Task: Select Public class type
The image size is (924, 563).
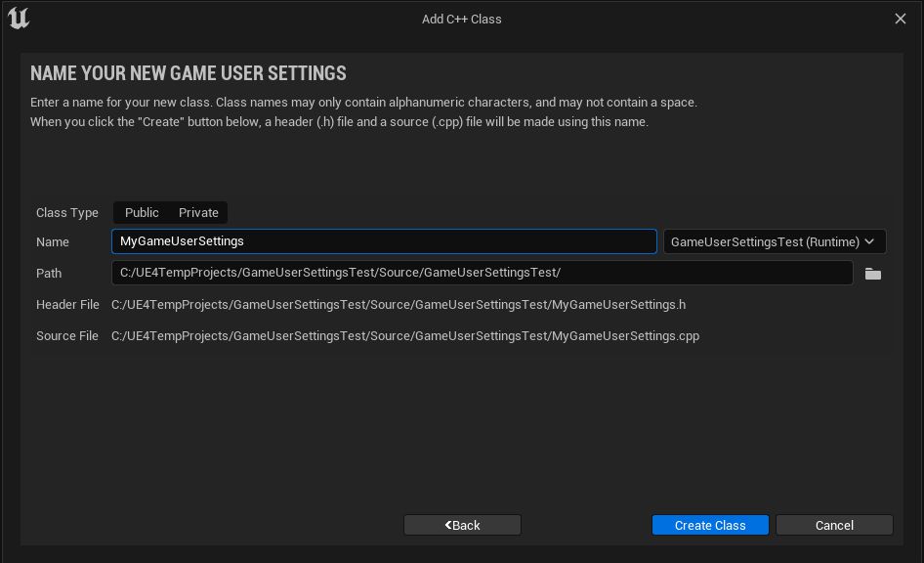Action: (141, 212)
